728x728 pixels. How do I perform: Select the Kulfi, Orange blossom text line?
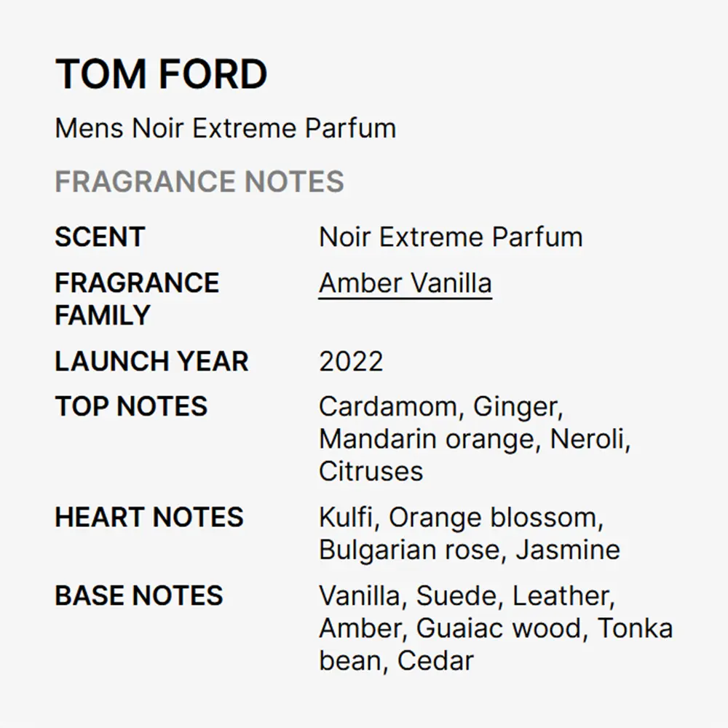(x=461, y=518)
